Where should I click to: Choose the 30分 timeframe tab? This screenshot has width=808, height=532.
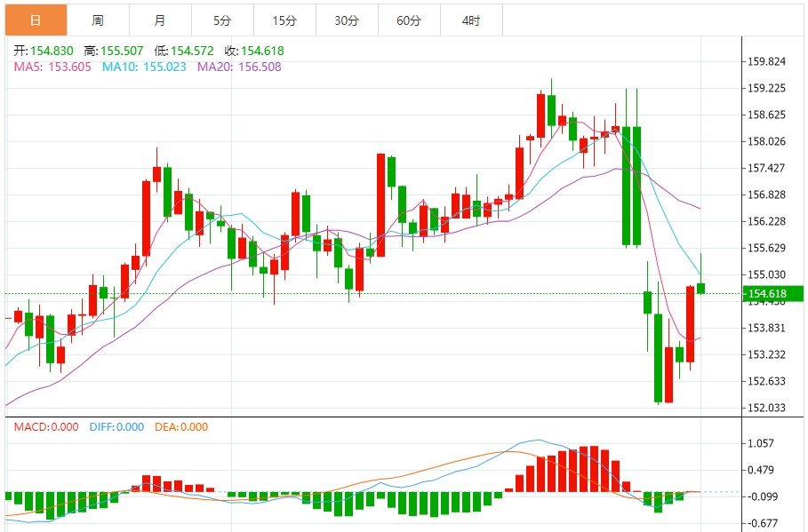pos(347,20)
